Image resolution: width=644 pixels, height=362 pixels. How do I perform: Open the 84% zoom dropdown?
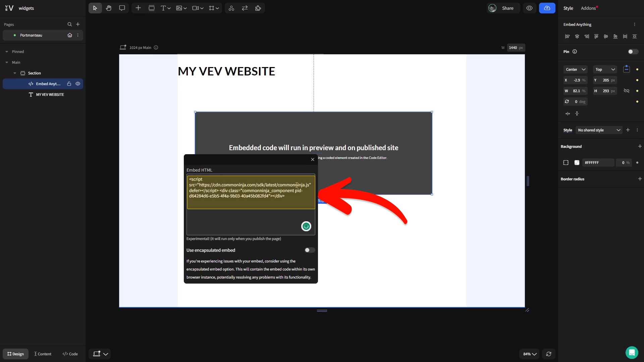pos(530,354)
